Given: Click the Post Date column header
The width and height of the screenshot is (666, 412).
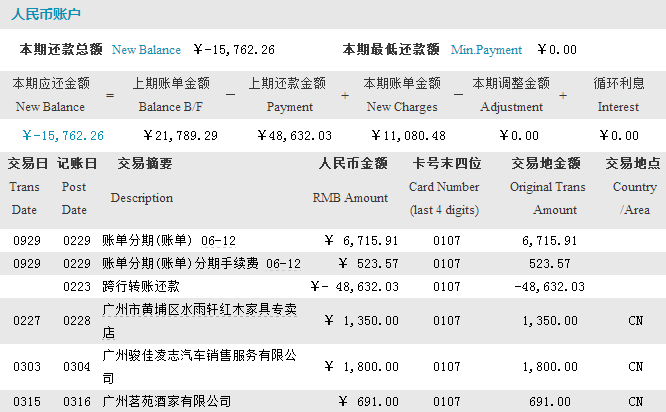Looking at the screenshot, I should click(75, 186).
